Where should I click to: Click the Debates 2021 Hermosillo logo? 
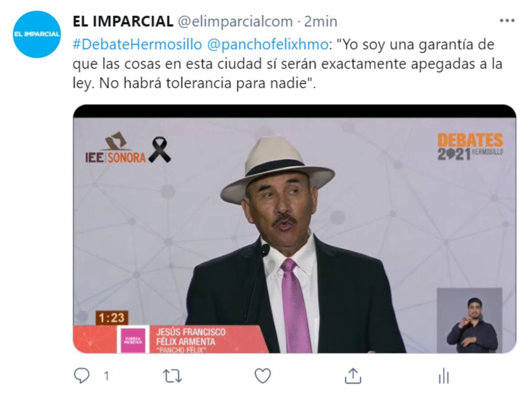tap(470, 146)
